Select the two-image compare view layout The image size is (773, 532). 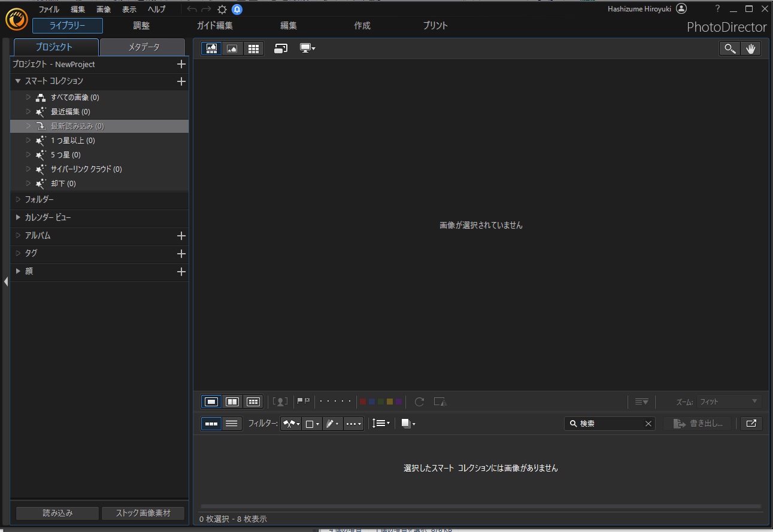(232, 402)
